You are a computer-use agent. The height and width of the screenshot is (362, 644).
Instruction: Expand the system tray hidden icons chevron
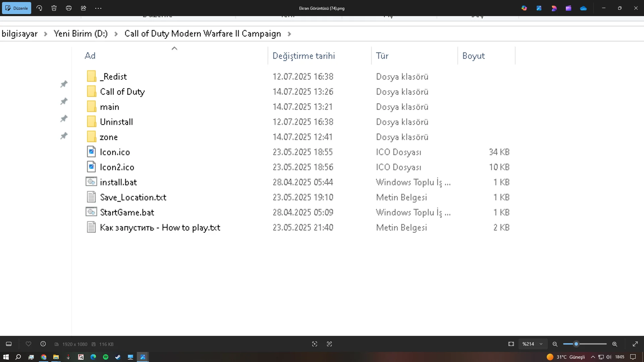pos(593,357)
